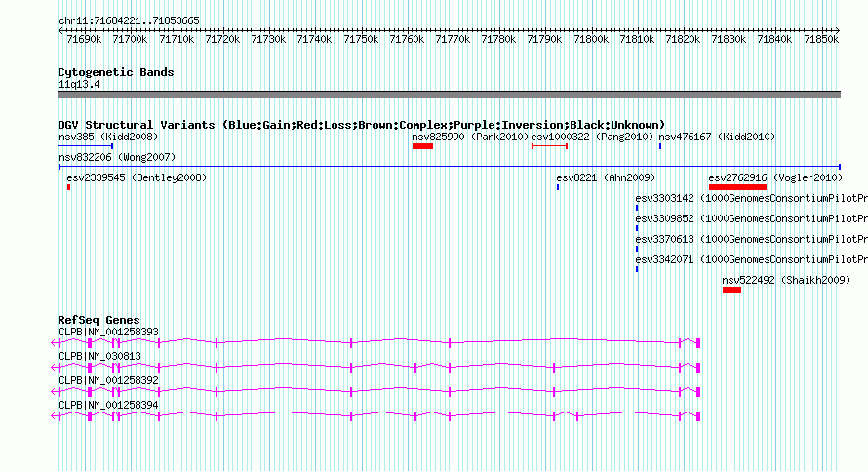The width and height of the screenshot is (868, 471).
Task: Click the Cytogenetic Bands track title
Action: point(116,72)
